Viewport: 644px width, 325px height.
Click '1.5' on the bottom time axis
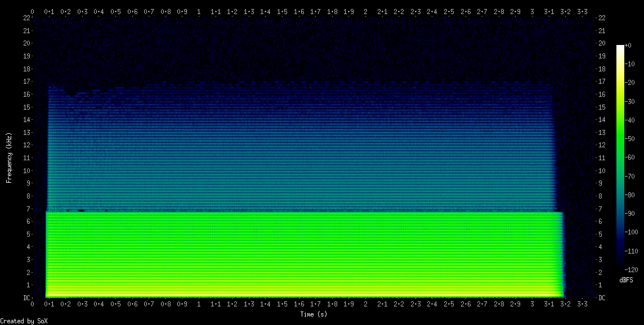coord(282,304)
